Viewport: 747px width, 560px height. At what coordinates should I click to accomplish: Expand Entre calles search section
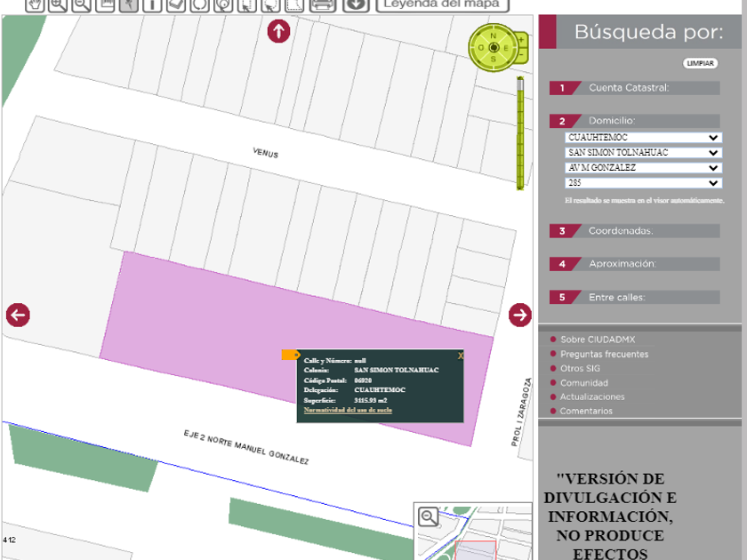pyautogui.click(x=635, y=297)
